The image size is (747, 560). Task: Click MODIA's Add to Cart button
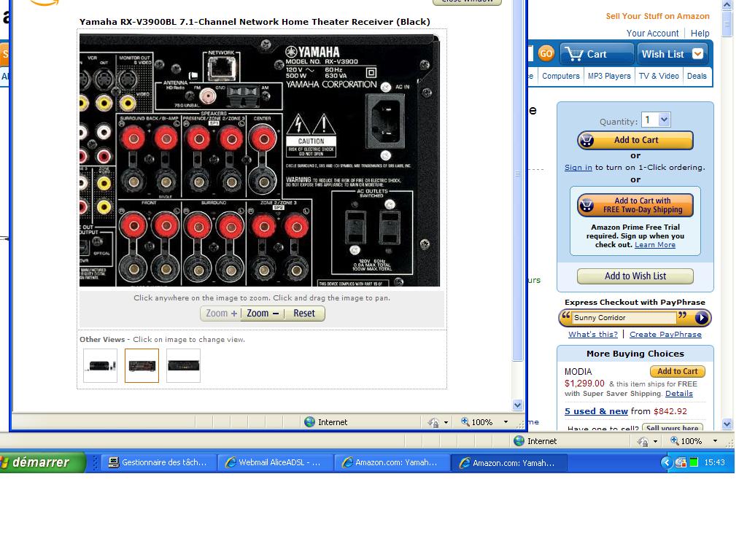pyautogui.click(x=678, y=371)
